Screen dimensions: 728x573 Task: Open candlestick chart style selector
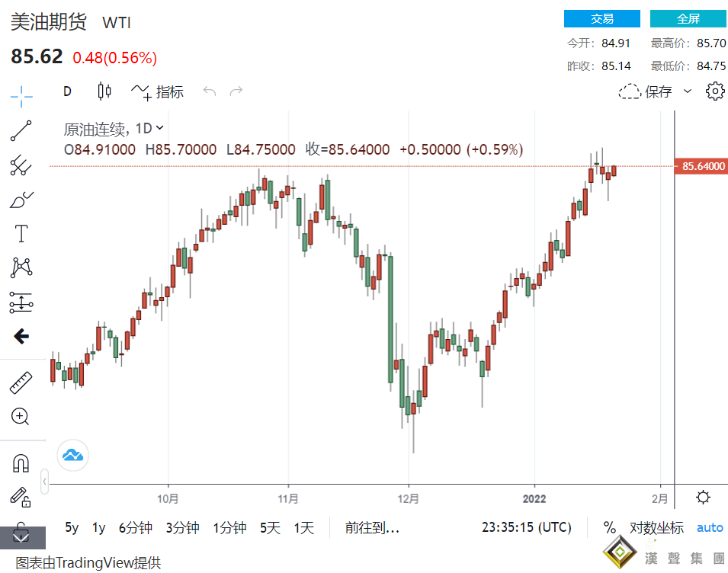[x=104, y=91]
